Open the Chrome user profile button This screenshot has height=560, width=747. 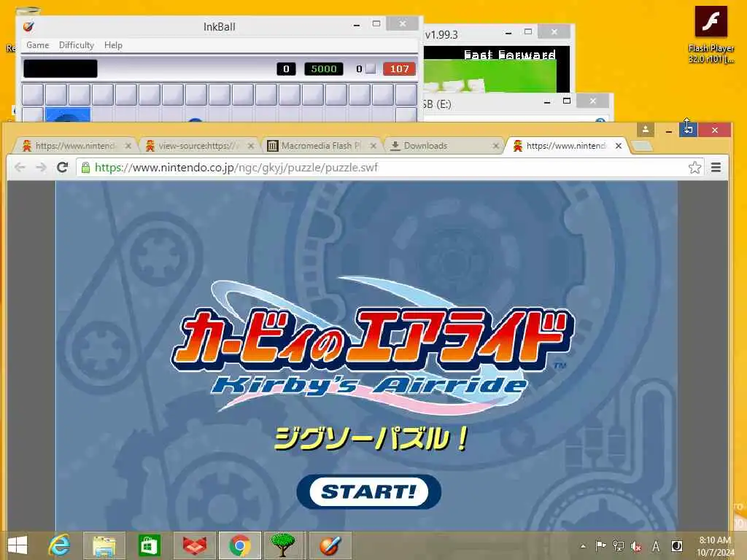(646, 130)
